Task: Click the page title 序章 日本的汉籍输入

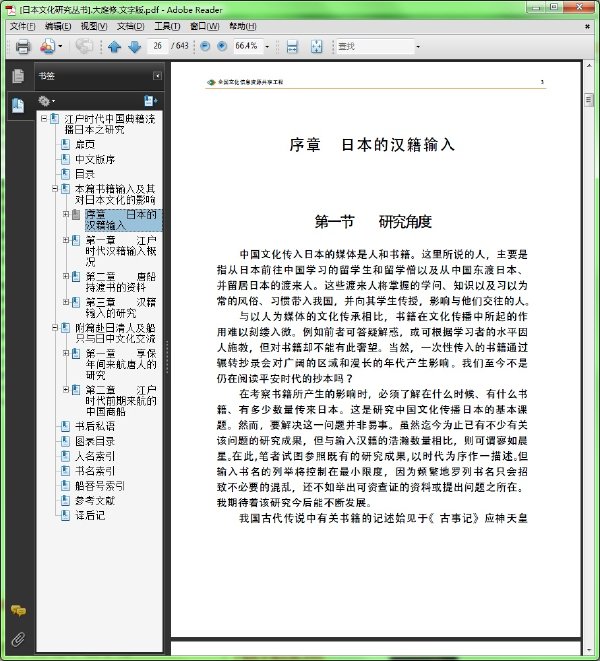Action: tap(372, 145)
